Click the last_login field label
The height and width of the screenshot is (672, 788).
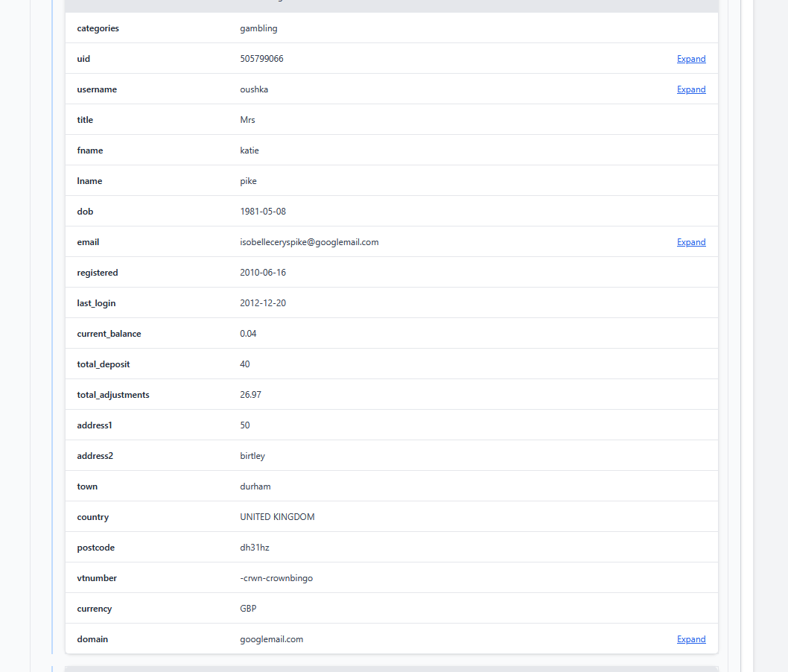click(96, 303)
